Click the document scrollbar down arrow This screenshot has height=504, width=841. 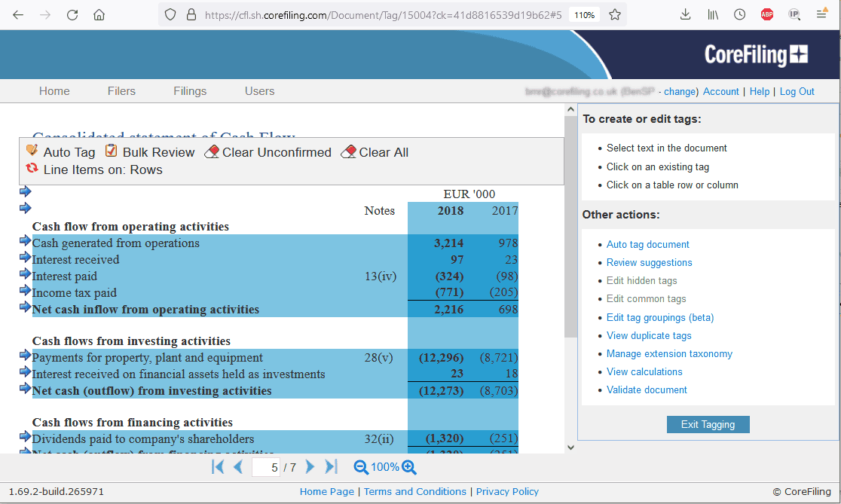pos(570,447)
